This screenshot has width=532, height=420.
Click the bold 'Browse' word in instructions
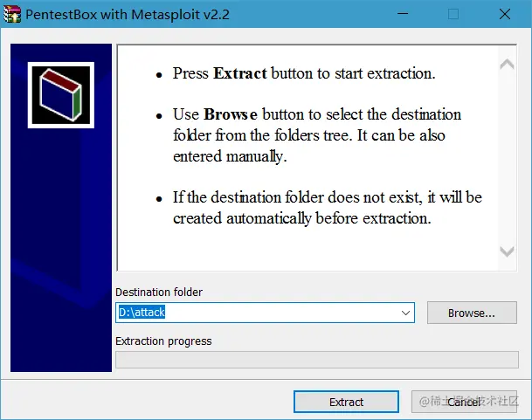(231, 114)
